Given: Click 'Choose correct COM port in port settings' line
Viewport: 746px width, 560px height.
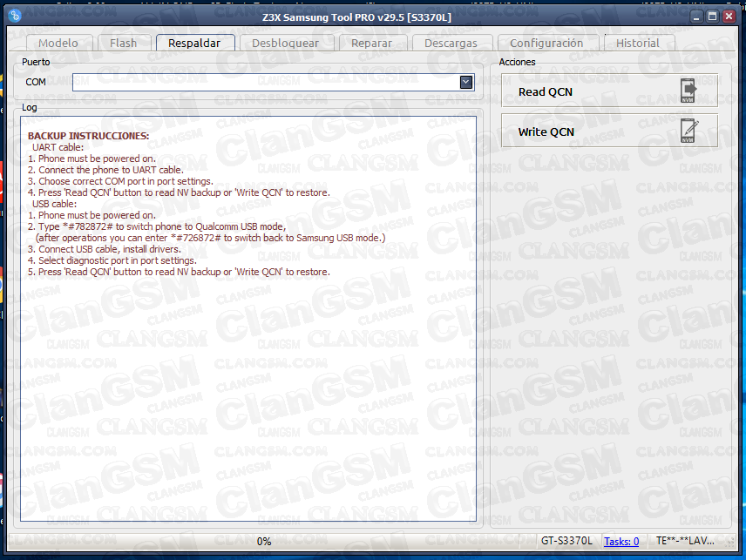Looking at the screenshot, I should 120,181.
